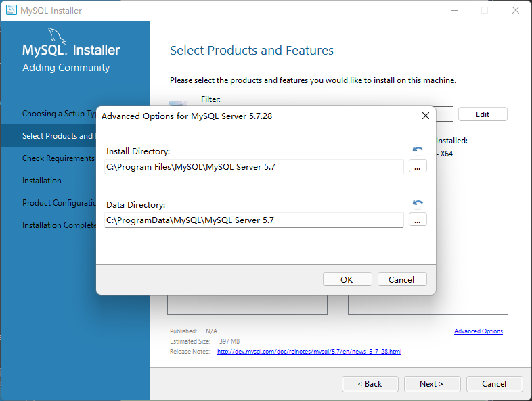Screen dimensions: 532x401
Task: Select the Check Requirements step
Action: coord(58,158)
